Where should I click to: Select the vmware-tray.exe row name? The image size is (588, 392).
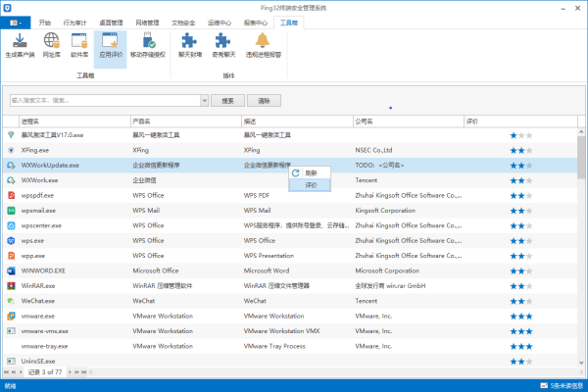[x=45, y=346]
